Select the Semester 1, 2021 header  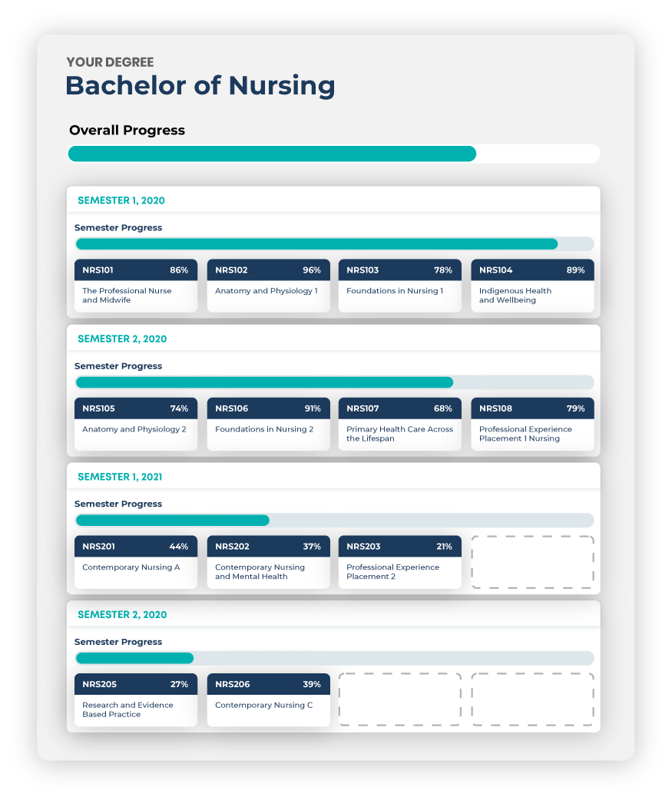(333, 477)
